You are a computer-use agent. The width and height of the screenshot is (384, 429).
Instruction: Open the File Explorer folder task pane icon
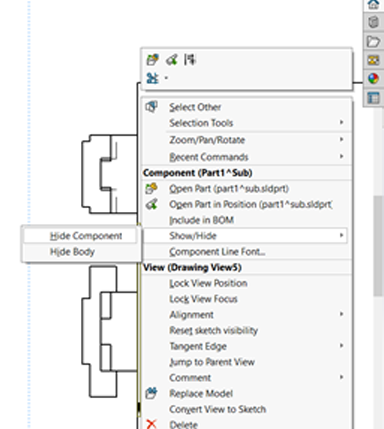tap(373, 41)
